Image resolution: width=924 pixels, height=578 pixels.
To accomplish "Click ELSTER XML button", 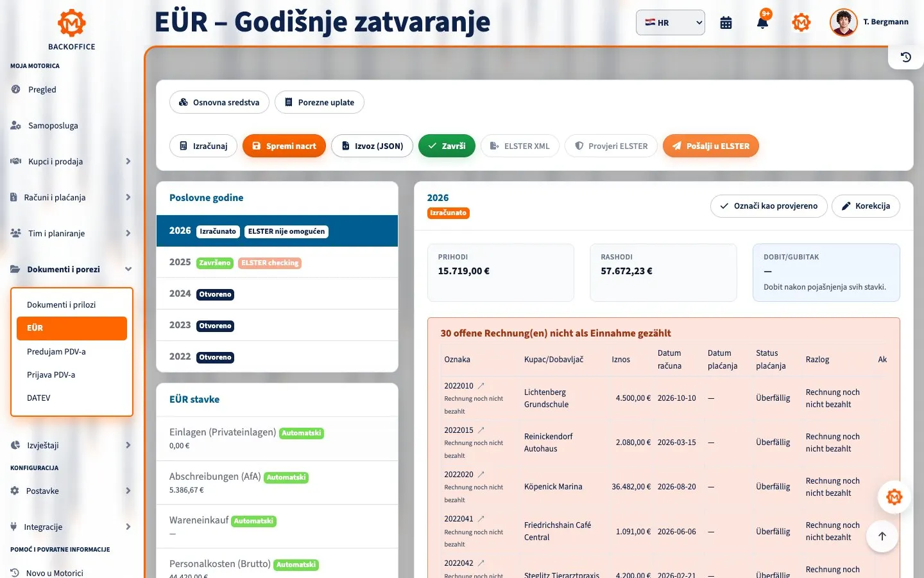I will (x=520, y=146).
